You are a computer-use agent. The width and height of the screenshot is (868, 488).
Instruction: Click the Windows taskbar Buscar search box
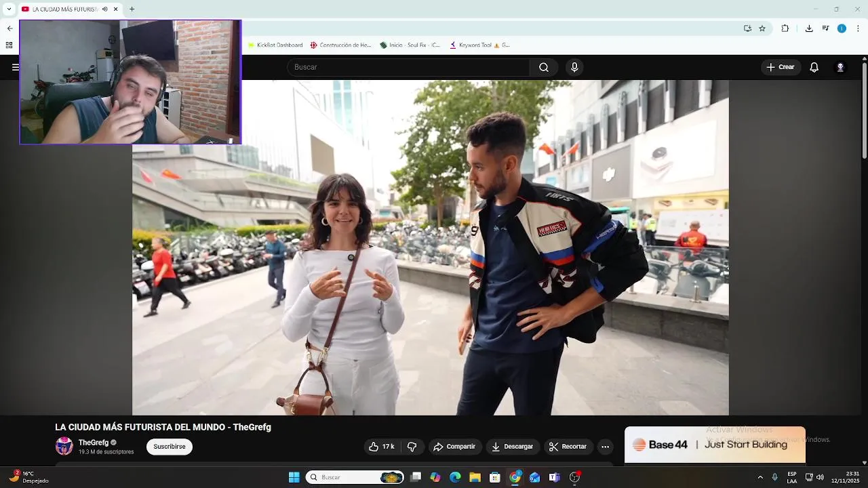tap(355, 477)
